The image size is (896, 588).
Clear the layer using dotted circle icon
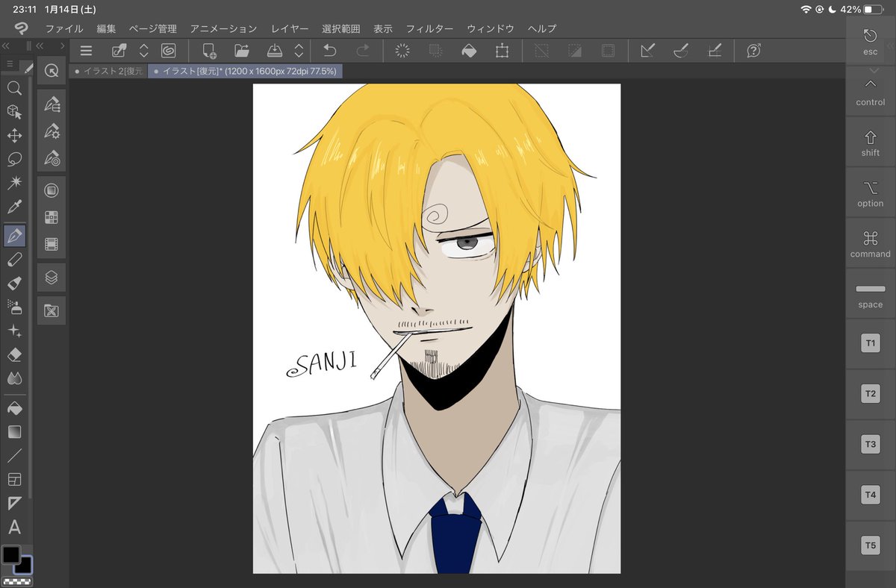pos(402,51)
